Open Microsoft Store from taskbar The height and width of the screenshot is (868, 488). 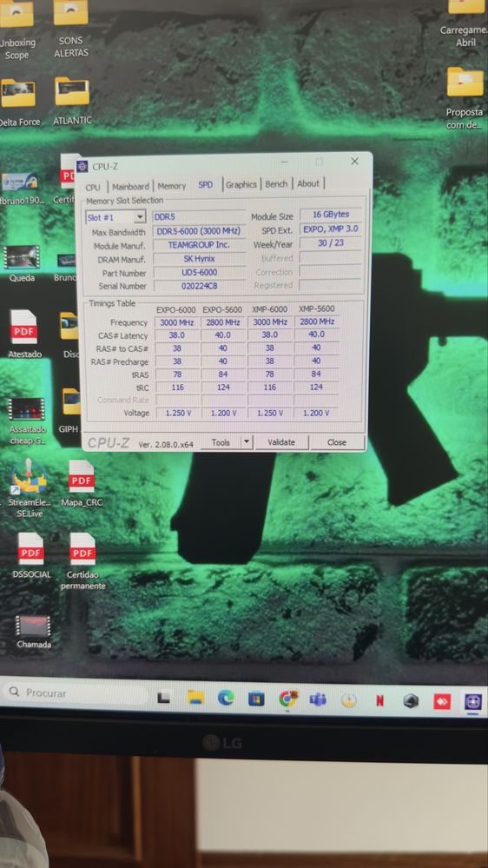(255, 699)
